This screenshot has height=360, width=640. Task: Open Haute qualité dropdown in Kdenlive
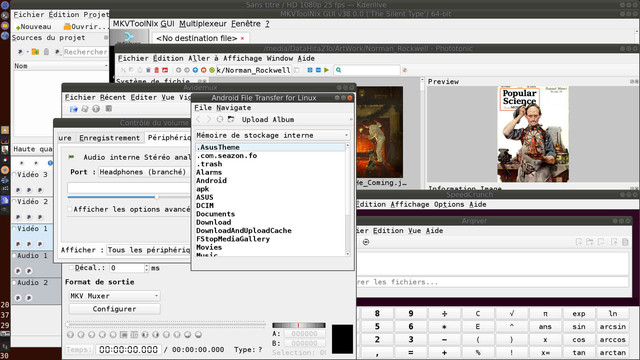click(33, 149)
